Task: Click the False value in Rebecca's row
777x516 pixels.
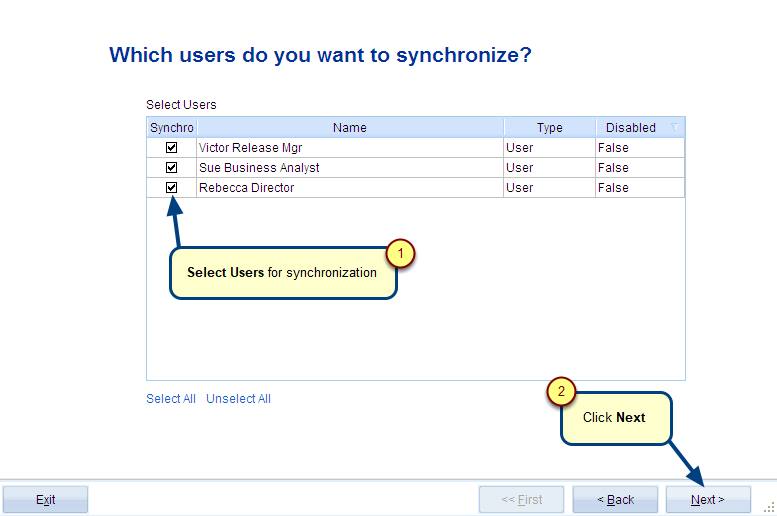Action: [x=613, y=187]
